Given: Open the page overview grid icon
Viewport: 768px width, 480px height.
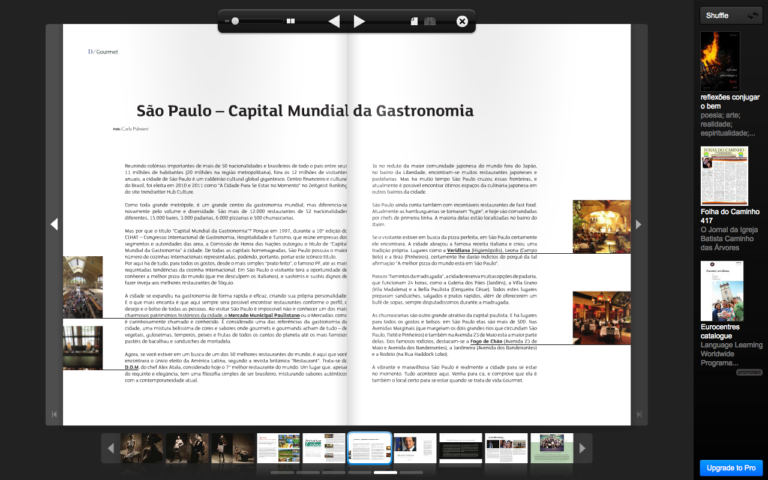Looking at the screenshot, I should click(290, 21).
